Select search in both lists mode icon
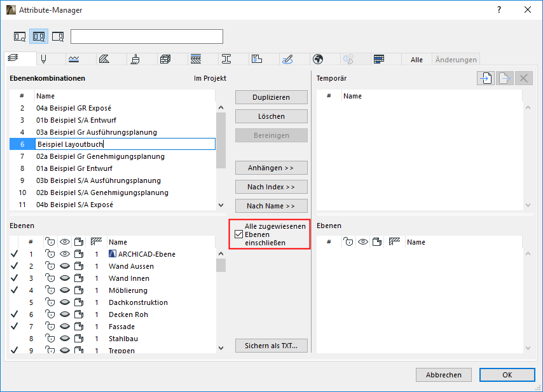The image size is (543, 392). [39, 36]
